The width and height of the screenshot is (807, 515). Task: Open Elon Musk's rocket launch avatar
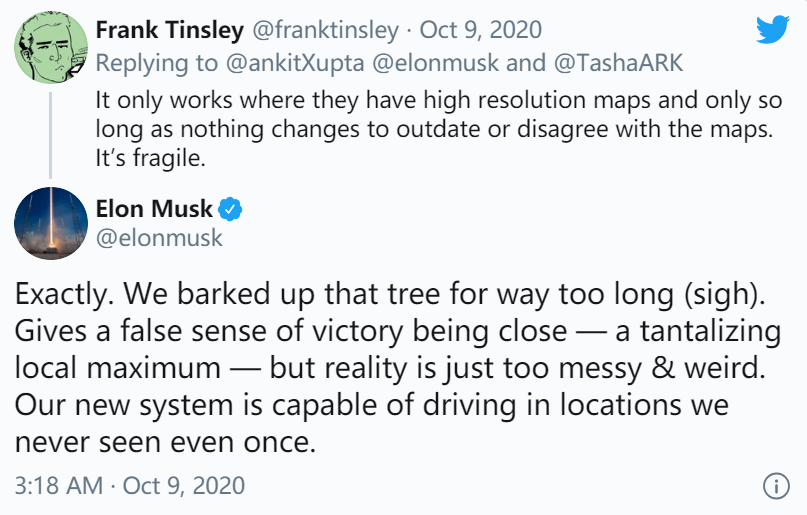coord(50,223)
